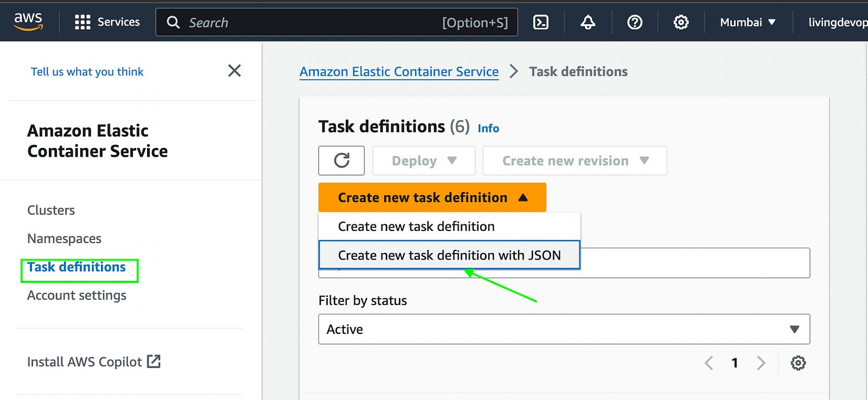Close the 'Tell us what you think' banner
Viewport: 868px width, 400px height.
[x=234, y=70]
